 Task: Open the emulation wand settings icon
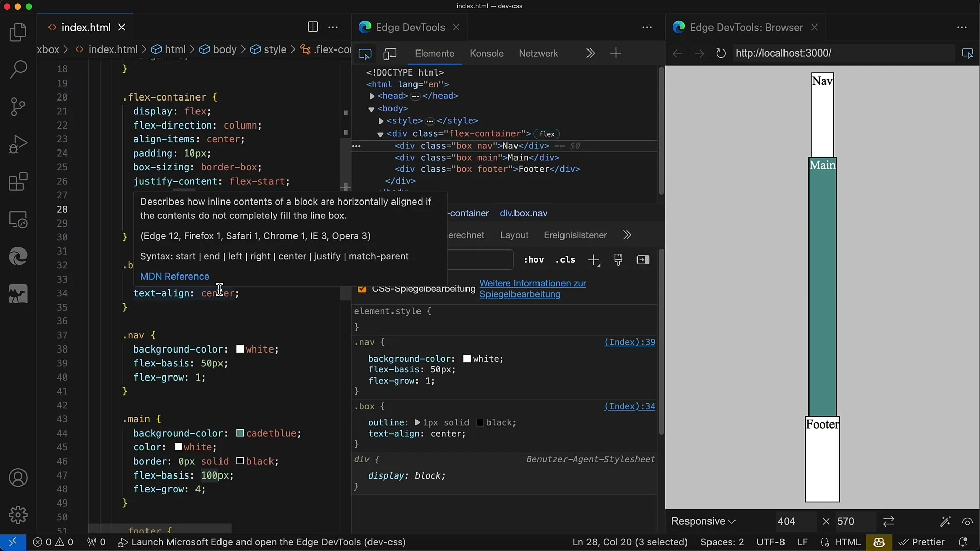pos(945,521)
